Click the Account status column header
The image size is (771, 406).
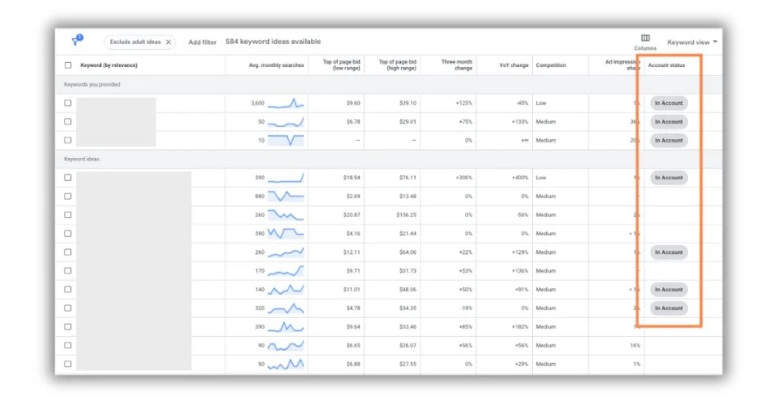666,65
